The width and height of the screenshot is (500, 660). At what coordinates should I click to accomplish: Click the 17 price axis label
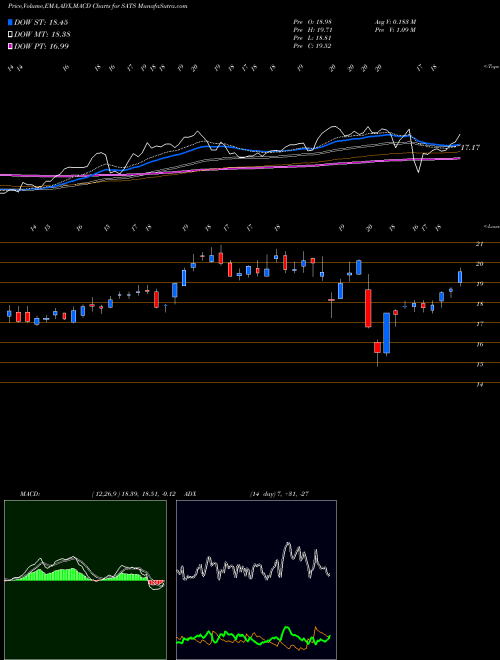pos(479,324)
